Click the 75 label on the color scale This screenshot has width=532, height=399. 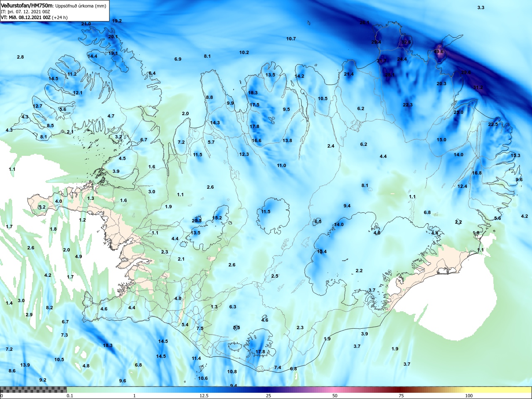(x=401, y=396)
